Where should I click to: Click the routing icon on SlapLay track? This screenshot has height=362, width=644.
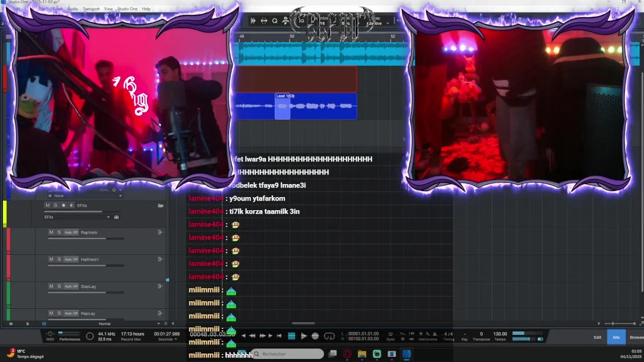160,286
